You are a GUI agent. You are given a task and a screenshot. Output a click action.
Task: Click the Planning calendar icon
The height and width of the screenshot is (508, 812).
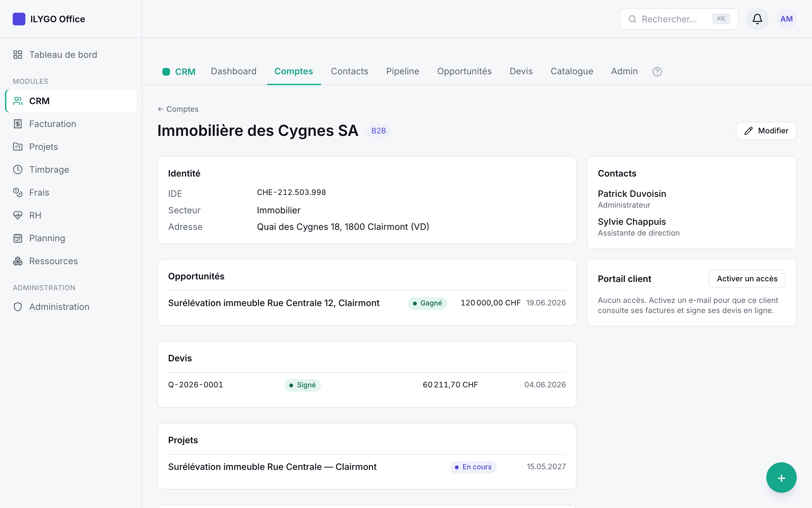coord(18,238)
